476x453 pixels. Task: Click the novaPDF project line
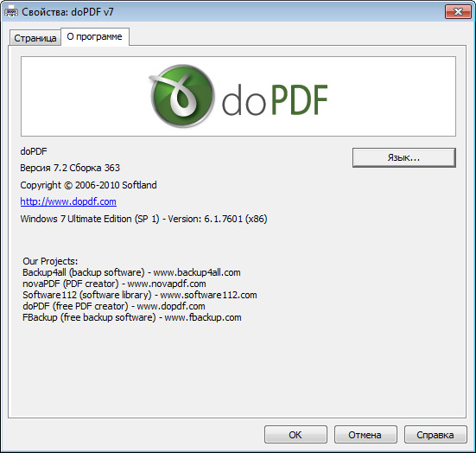click(114, 284)
